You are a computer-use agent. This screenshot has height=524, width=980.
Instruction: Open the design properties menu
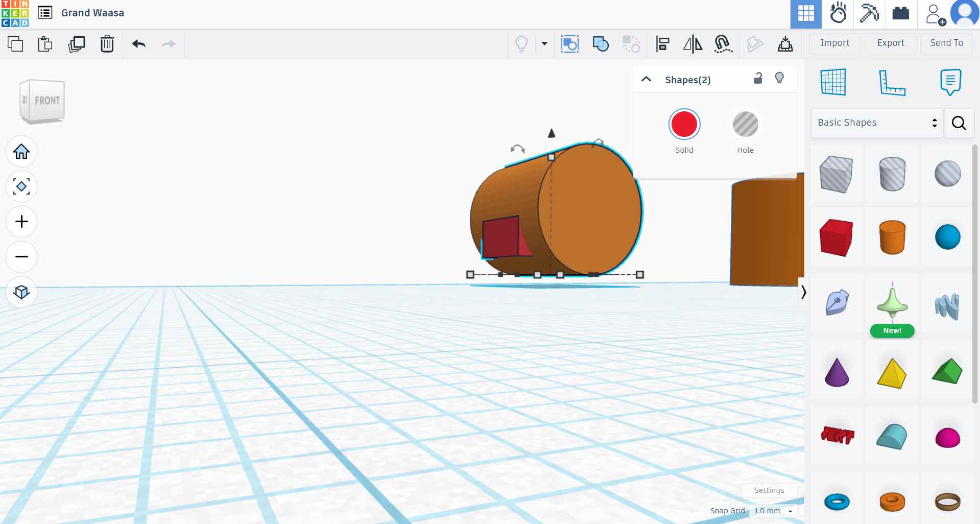pyautogui.click(x=45, y=13)
